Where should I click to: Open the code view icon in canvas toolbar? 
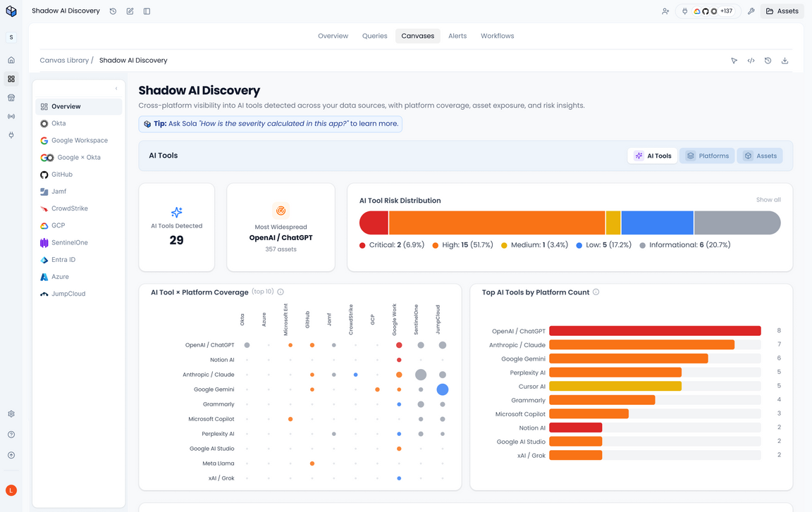751,61
